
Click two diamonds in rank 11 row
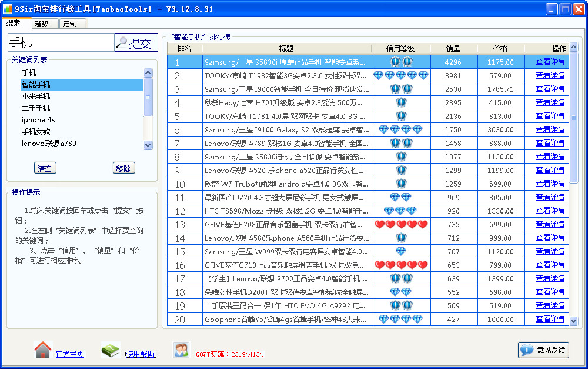click(x=401, y=197)
